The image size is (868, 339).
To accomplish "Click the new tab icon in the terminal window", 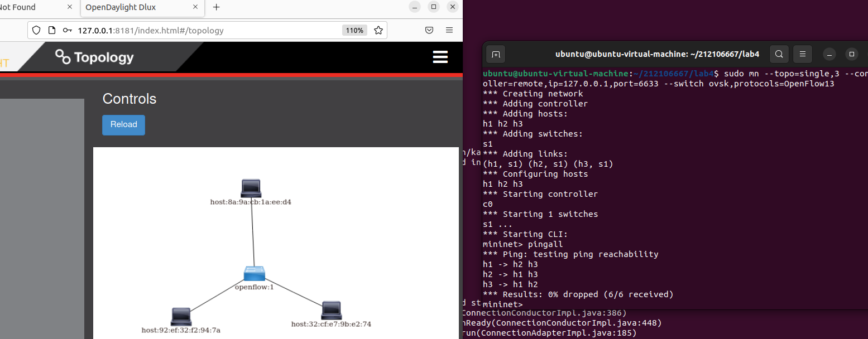I will [495, 54].
